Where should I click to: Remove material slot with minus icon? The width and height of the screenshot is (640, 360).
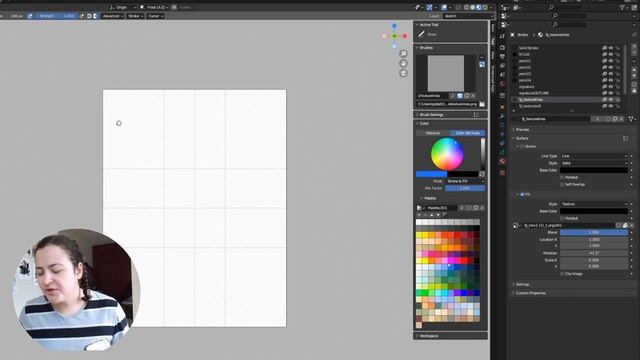634,54
